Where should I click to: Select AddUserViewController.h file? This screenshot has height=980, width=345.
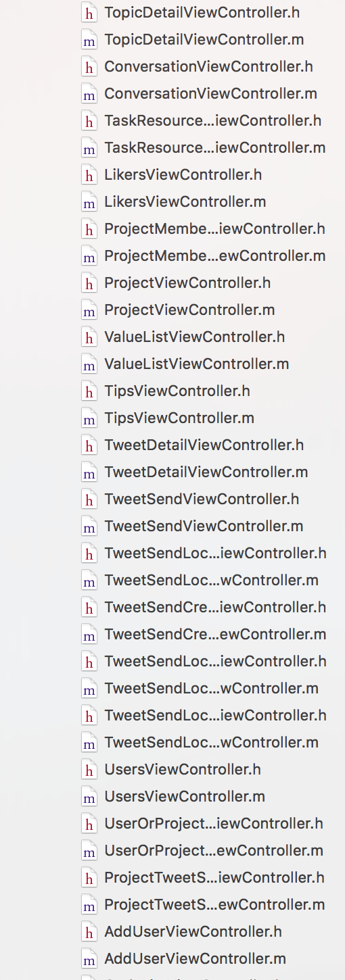point(193,931)
